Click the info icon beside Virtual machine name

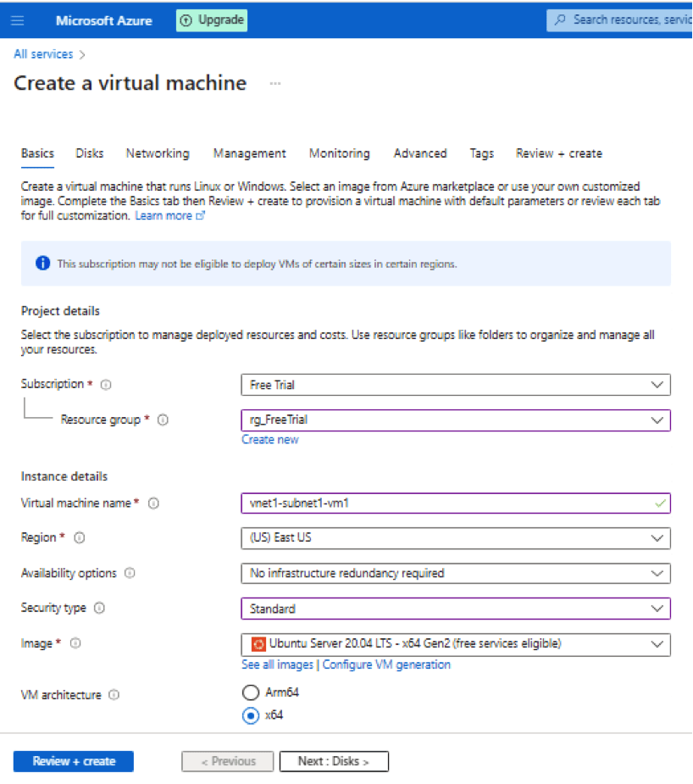[x=154, y=503]
